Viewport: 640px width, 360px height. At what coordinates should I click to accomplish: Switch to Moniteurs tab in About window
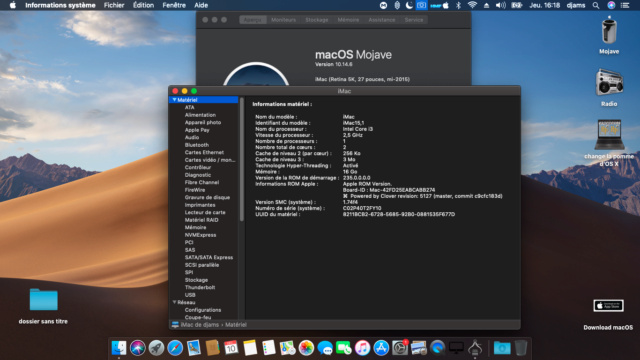pos(283,20)
